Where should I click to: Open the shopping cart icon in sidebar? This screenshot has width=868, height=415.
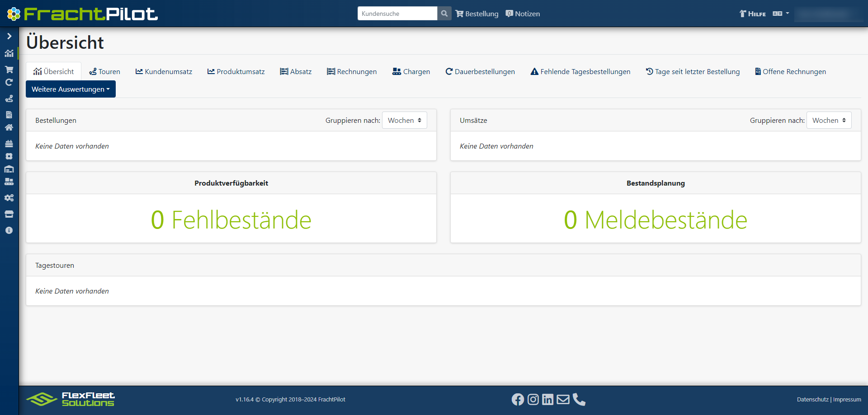pyautogui.click(x=9, y=70)
